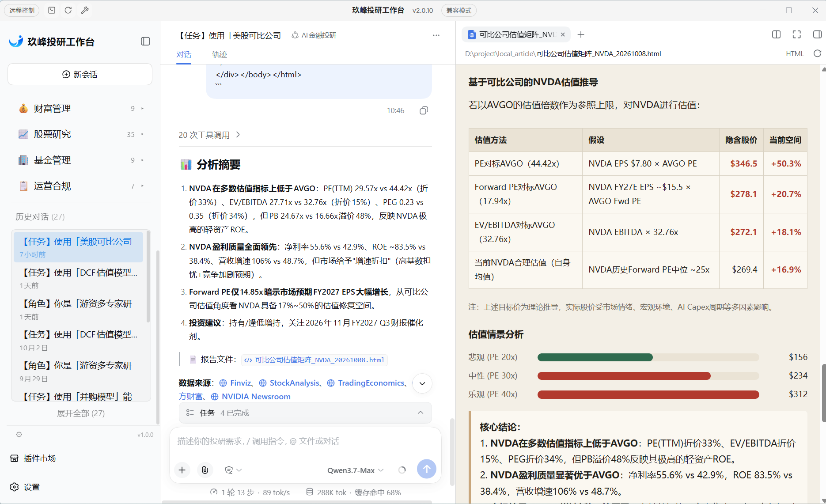Viewport: 826px width, 504px height.
Task: Click the attachment paperclip icon
Action: pyautogui.click(x=205, y=470)
